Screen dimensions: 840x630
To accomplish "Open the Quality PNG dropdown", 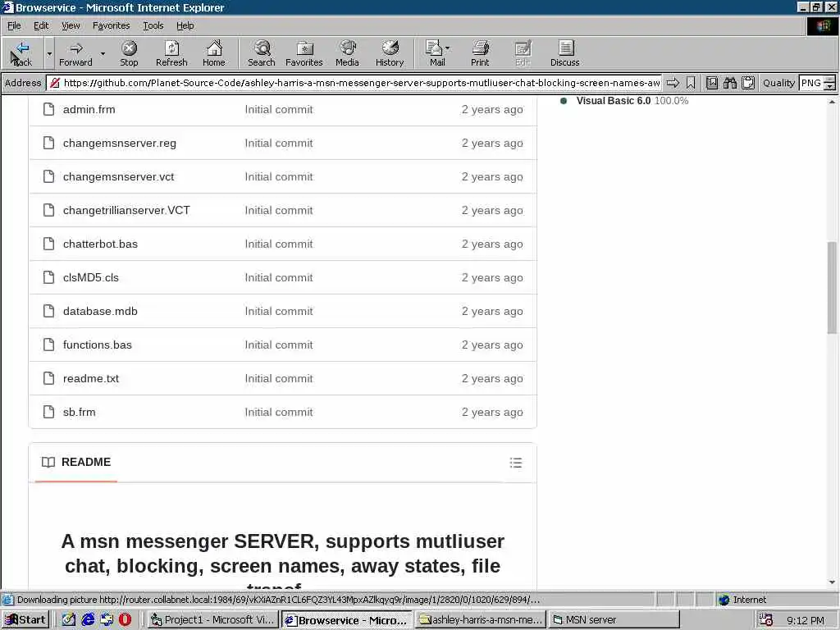I will pyautogui.click(x=829, y=83).
